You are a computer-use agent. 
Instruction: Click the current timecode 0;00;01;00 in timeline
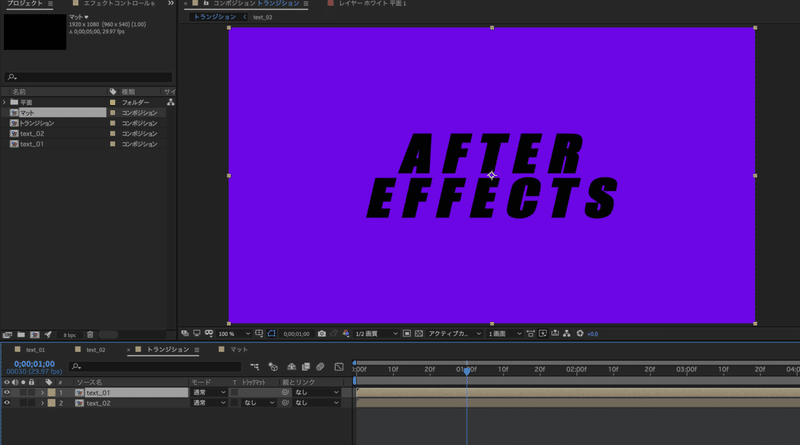click(x=34, y=364)
